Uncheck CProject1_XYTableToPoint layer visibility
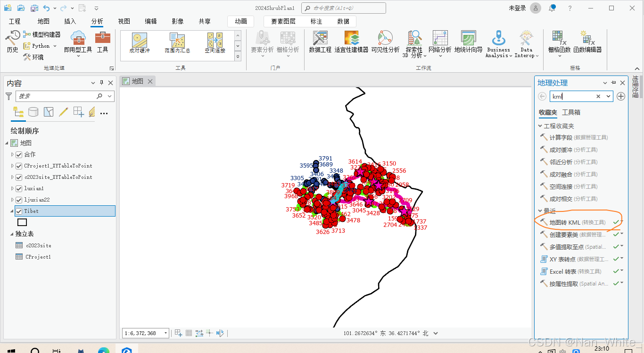The image size is (644, 353). pos(19,166)
